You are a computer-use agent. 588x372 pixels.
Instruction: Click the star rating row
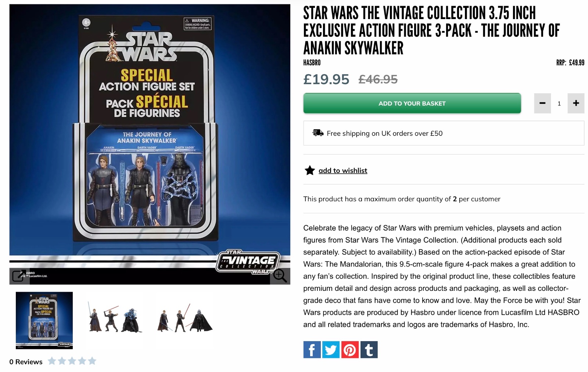coord(72,361)
